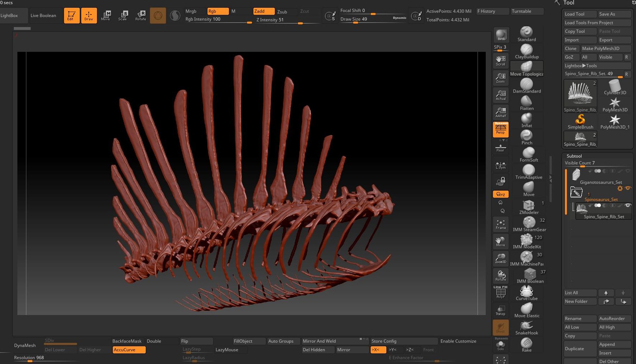
Task: Pick the SnakeHook brush
Action: click(526, 328)
